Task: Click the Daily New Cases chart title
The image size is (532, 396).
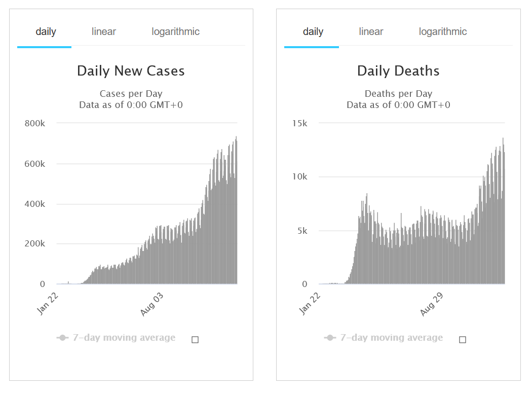Action: tap(131, 70)
